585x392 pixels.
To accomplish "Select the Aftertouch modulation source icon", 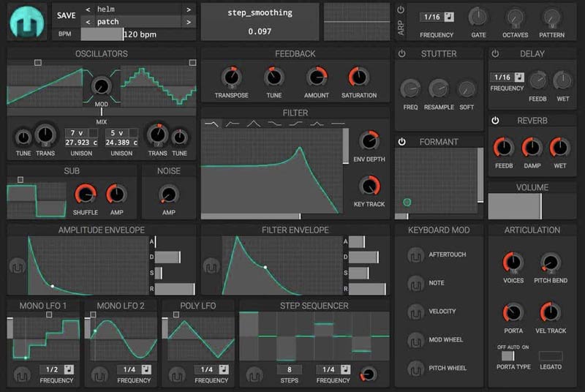I will click(415, 255).
